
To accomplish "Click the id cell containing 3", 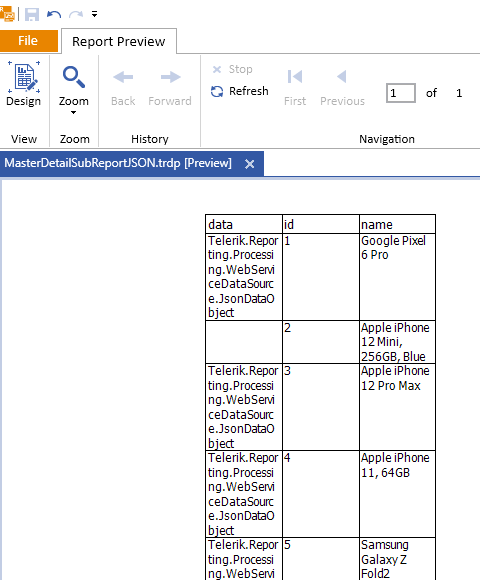I will (x=321, y=407).
